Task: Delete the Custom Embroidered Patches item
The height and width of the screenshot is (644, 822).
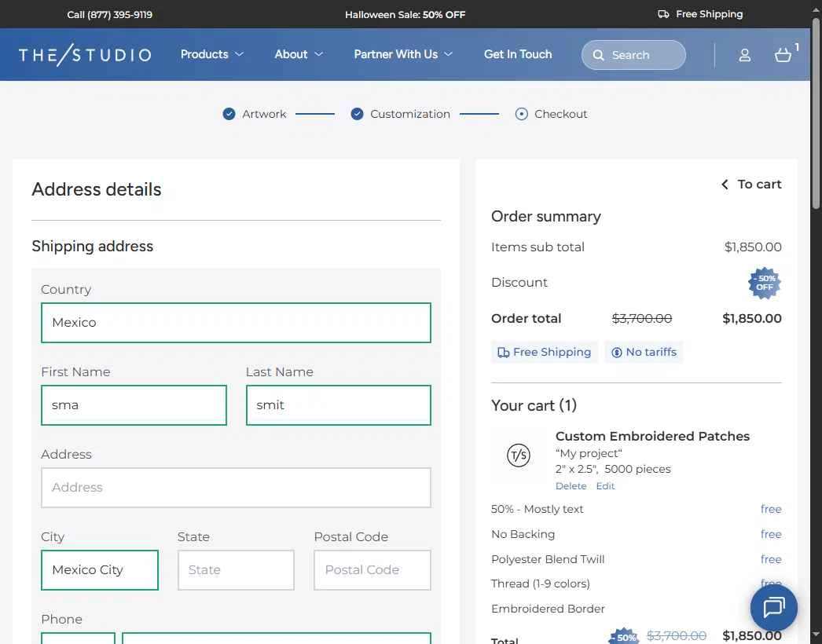Action: tap(571, 486)
